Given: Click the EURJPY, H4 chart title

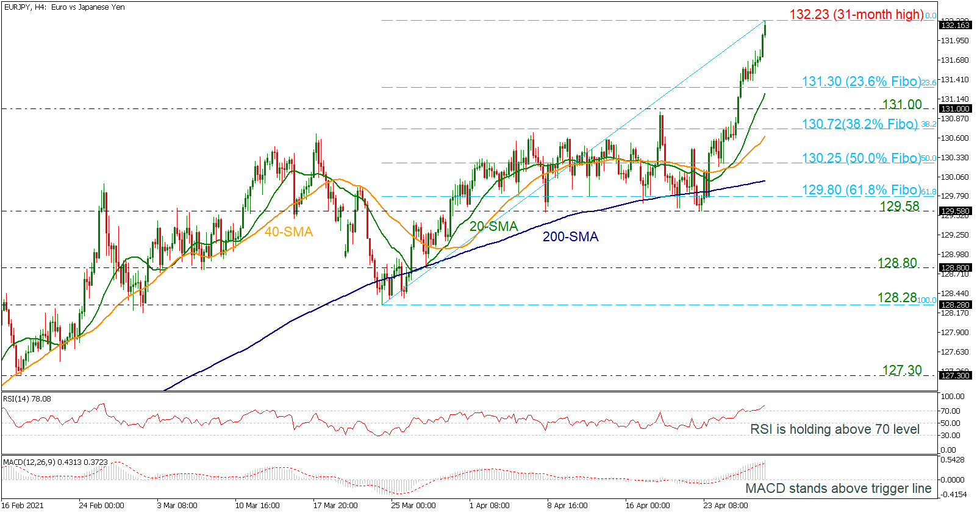Looking at the screenshot, I should [64, 7].
